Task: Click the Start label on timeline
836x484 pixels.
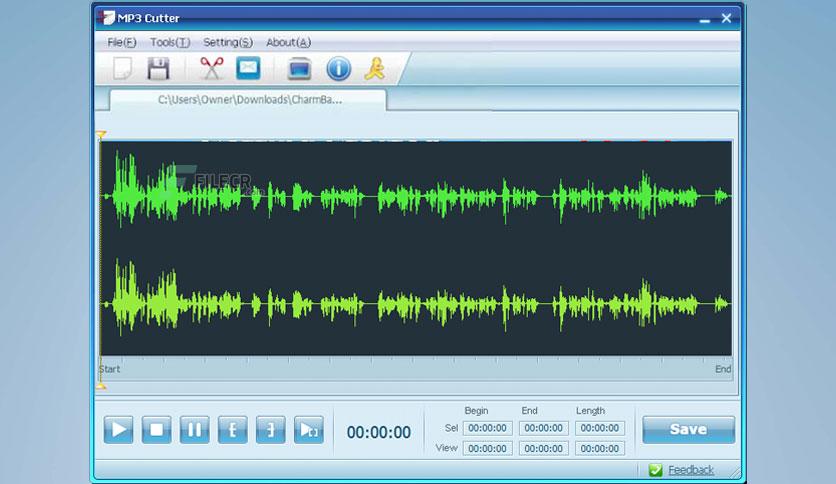Action: 109,369
